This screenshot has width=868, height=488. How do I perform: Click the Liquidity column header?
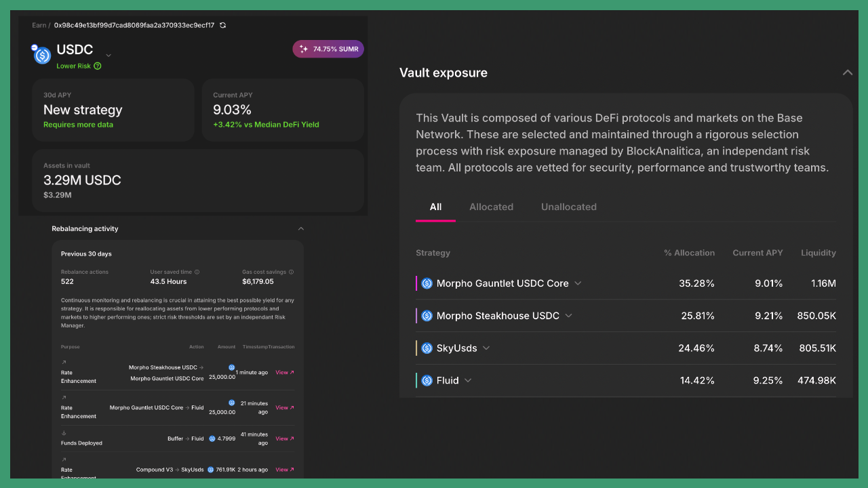pos(818,253)
